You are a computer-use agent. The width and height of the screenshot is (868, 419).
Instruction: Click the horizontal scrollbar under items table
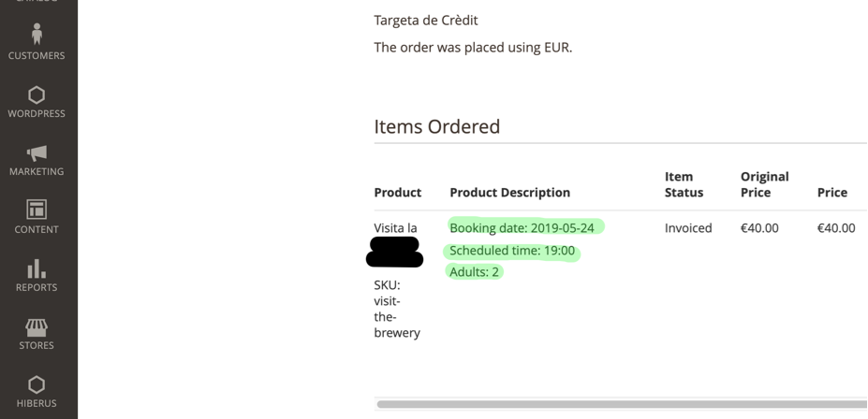[x=622, y=404]
